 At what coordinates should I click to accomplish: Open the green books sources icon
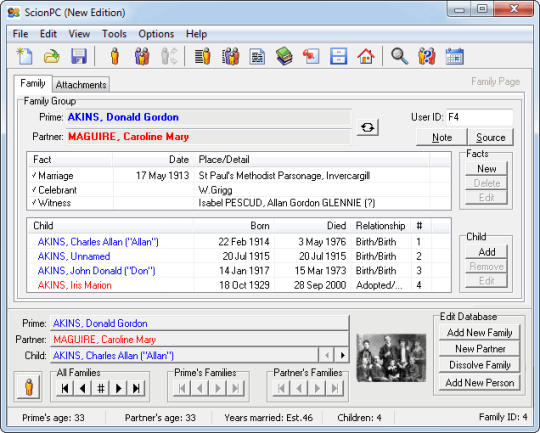click(x=284, y=56)
